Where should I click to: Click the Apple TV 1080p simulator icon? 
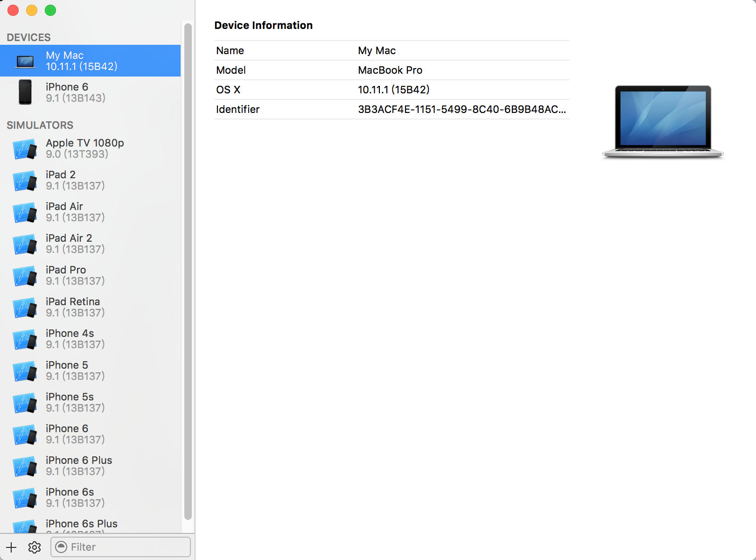coord(25,149)
